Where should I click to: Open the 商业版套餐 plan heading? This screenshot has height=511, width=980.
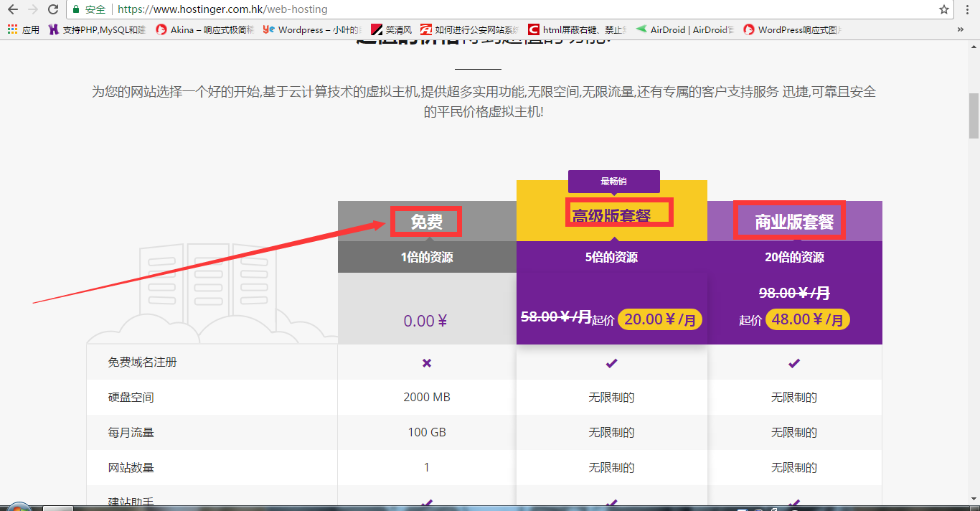[x=790, y=220]
